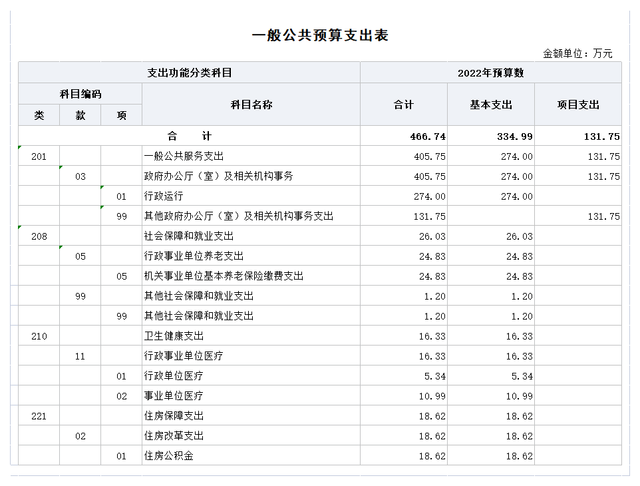Click the title 一般公共预算支出表

(319, 35)
